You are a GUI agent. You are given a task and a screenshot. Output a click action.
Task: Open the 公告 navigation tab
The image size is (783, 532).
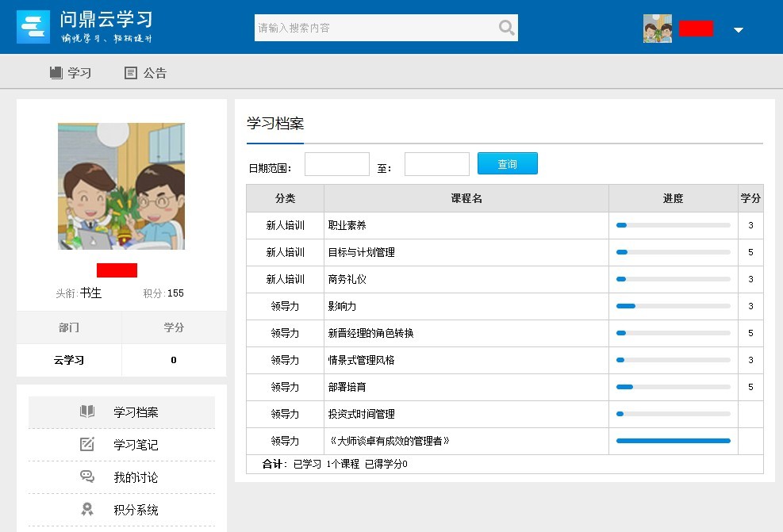pos(155,73)
